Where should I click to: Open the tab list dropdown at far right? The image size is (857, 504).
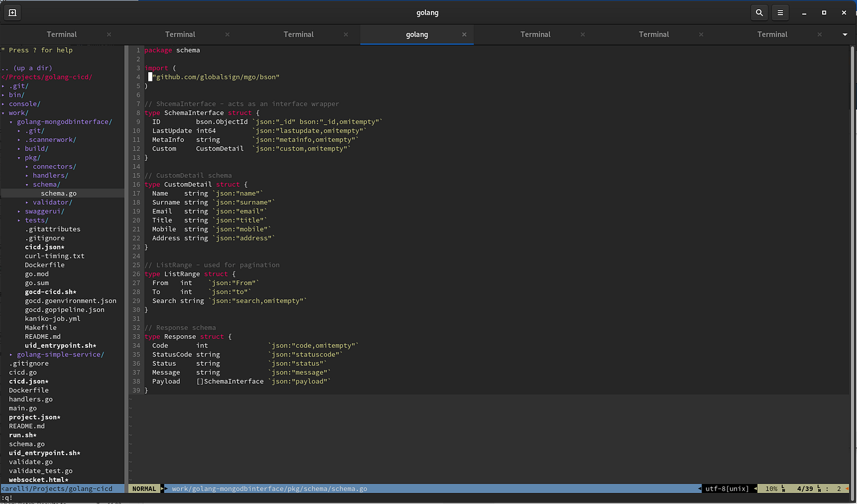click(x=845, y=34)
